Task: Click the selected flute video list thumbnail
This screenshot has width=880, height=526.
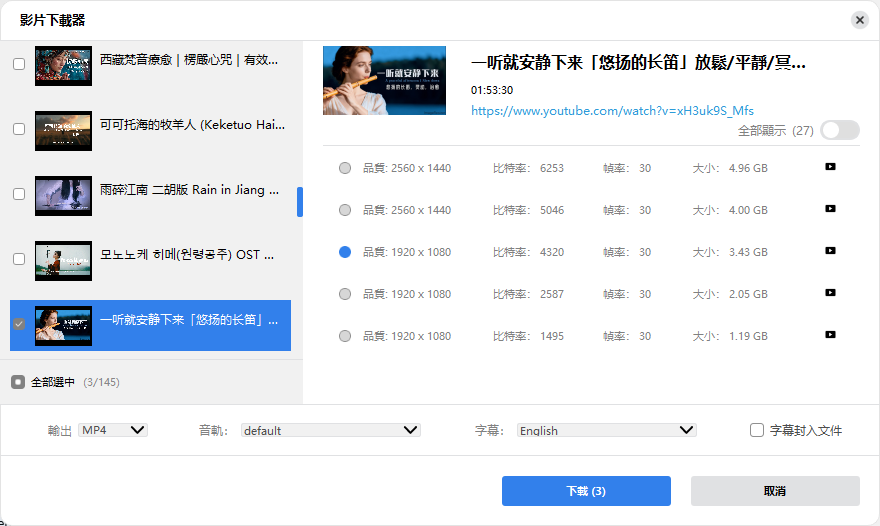Action: tap(63, 326)
